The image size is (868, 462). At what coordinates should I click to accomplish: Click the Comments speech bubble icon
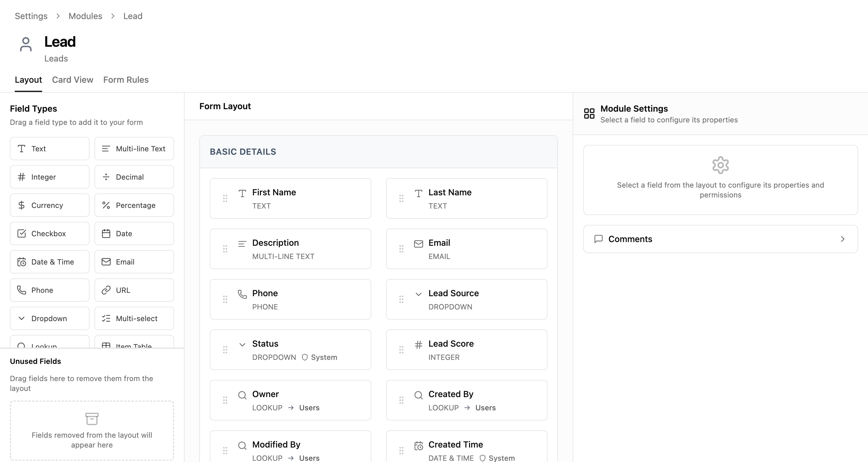(x=599, y=239)
